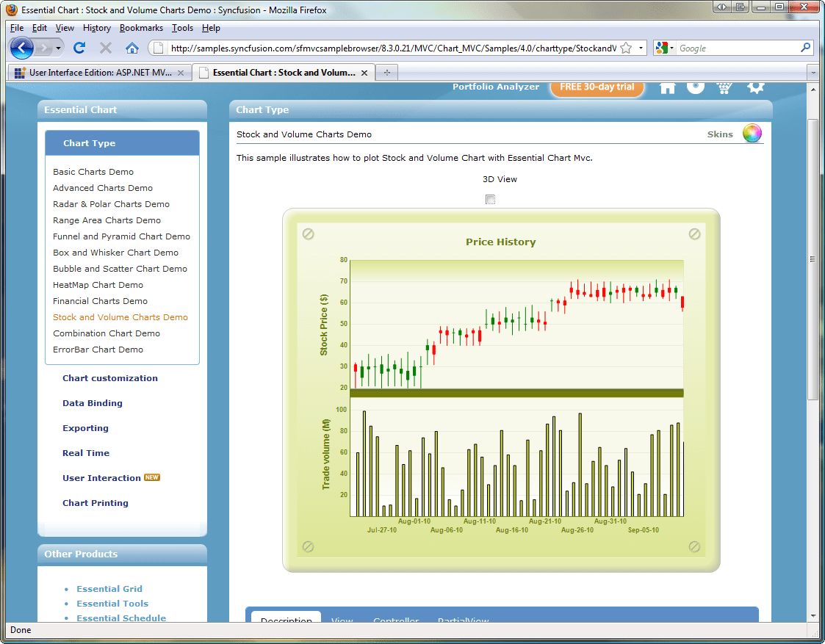Click the shopping cart icon
This screenshot has height=644, width=825.
[x=724, y=87]
